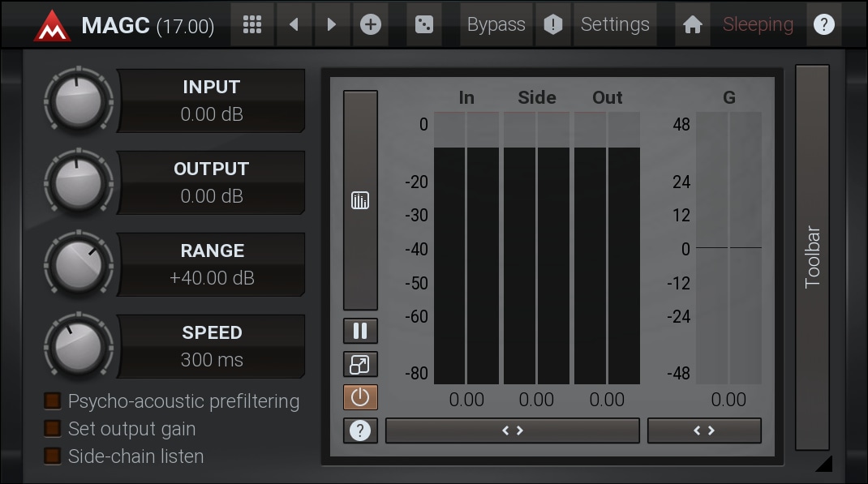The image size is (868, 484).
Task: Pop out meters in separate window
Action: tap(360, 364)
